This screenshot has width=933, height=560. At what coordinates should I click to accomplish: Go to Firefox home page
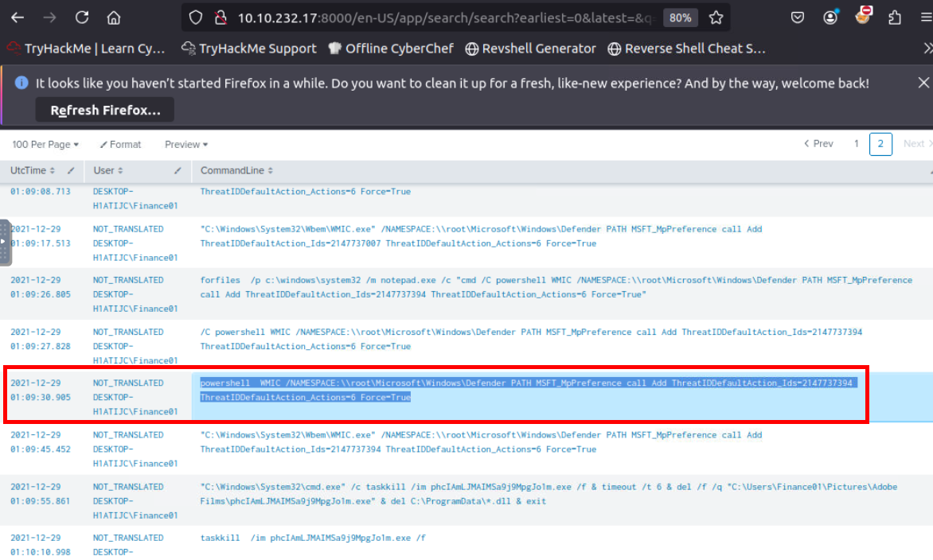tap(114, 17)
